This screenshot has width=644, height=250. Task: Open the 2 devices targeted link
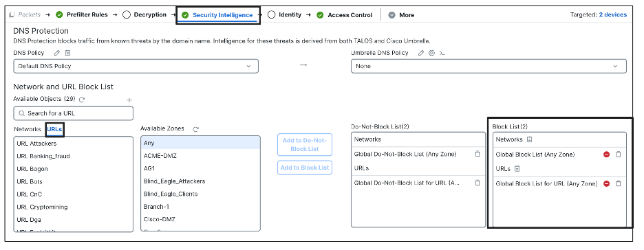(613, 14)
